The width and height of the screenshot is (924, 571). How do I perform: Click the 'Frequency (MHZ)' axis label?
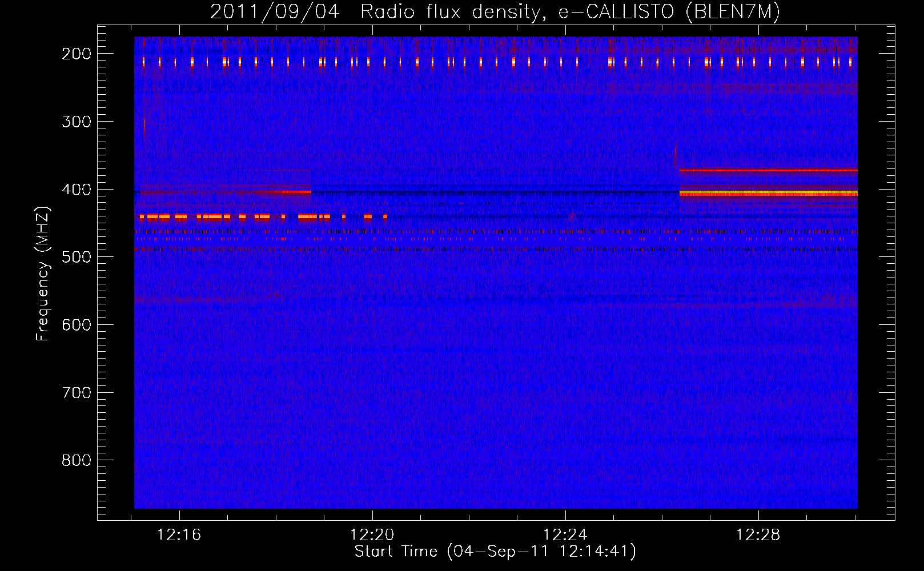click(x=43, y=274)
